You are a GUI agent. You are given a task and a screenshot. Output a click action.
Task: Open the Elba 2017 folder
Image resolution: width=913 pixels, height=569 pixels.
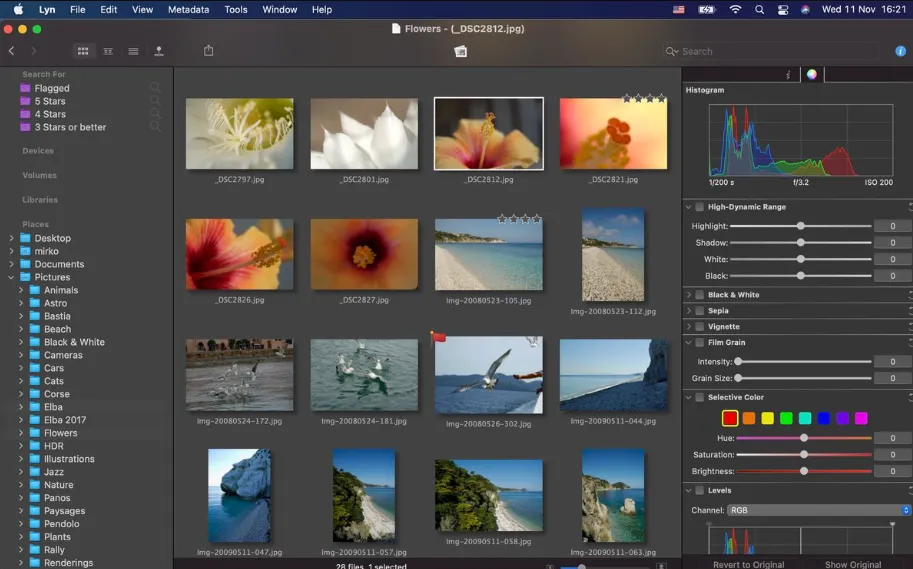(65, 420)
